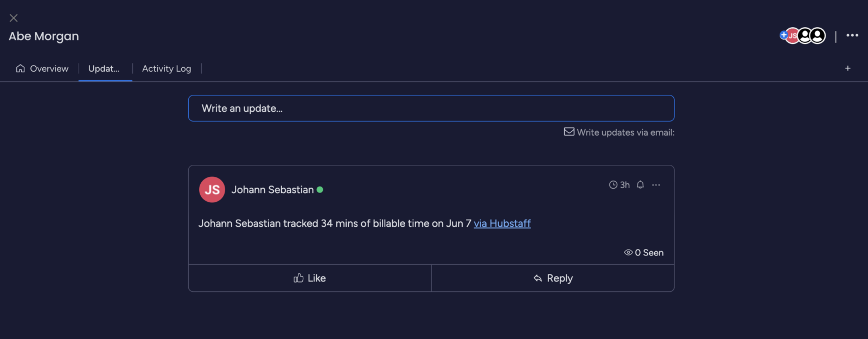This screenshot has width=868, height=339.
Task: Add a new view with the plus icon
Action: [x=847, y=68]
